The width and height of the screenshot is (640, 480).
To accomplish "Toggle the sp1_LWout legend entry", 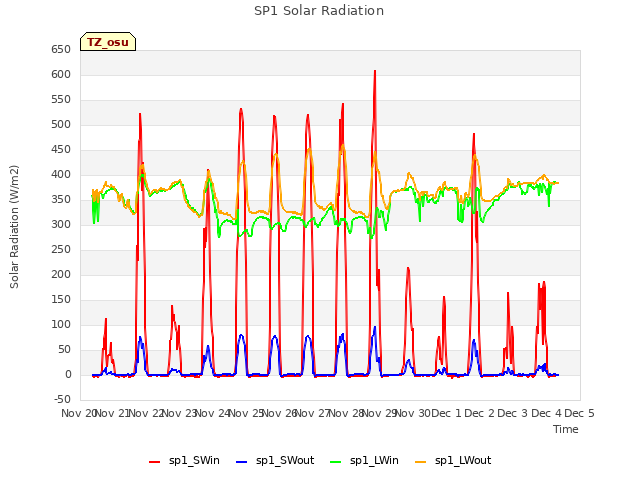I will click(453, 461).
